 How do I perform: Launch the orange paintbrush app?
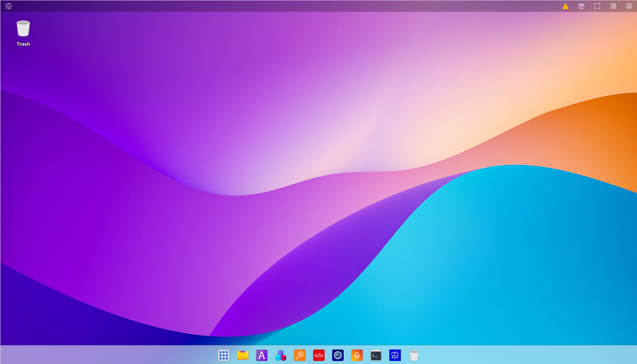click(x=300, y=355)
